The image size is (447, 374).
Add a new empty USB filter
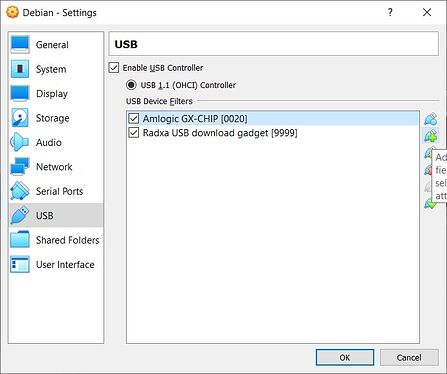pos(430,119)
